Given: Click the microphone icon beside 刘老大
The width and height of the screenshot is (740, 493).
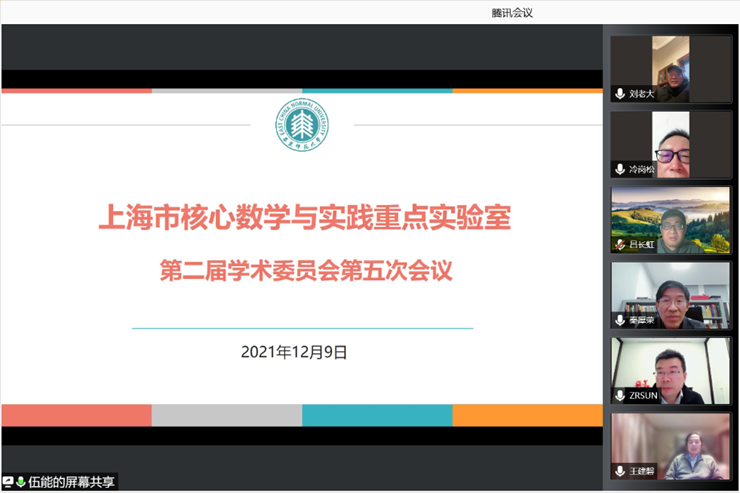Looking at the screenshot, I should tap(620, 94).
